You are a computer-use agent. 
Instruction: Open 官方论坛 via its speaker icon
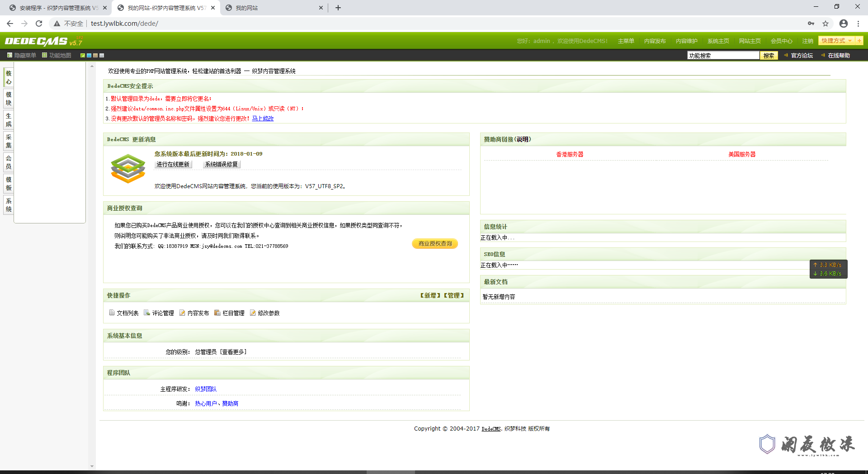pos(785,55)
